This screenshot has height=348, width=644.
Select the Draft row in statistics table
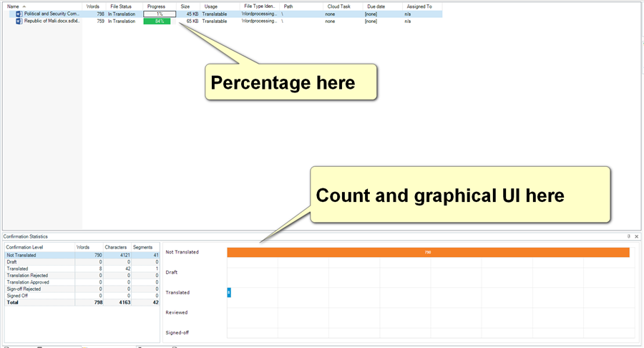coord(82,262)
